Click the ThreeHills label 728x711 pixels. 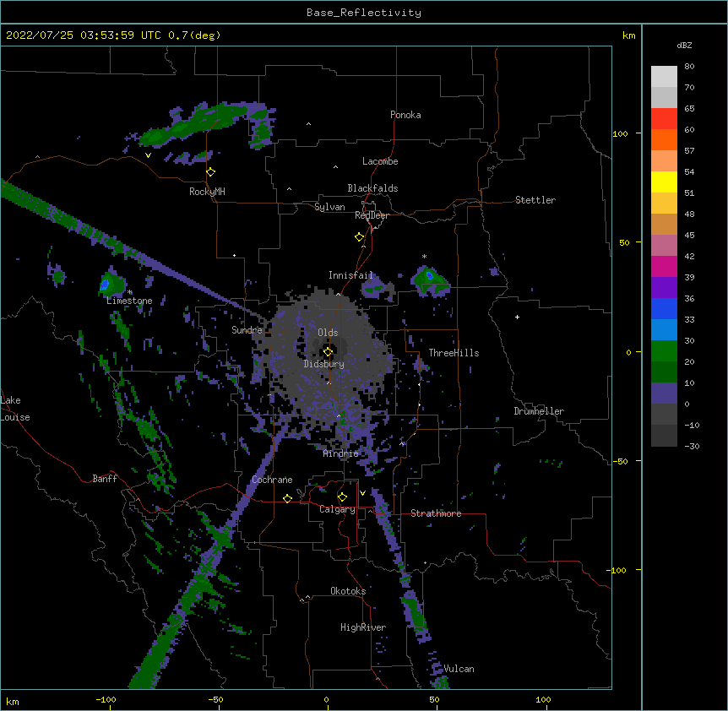(454, 353)
